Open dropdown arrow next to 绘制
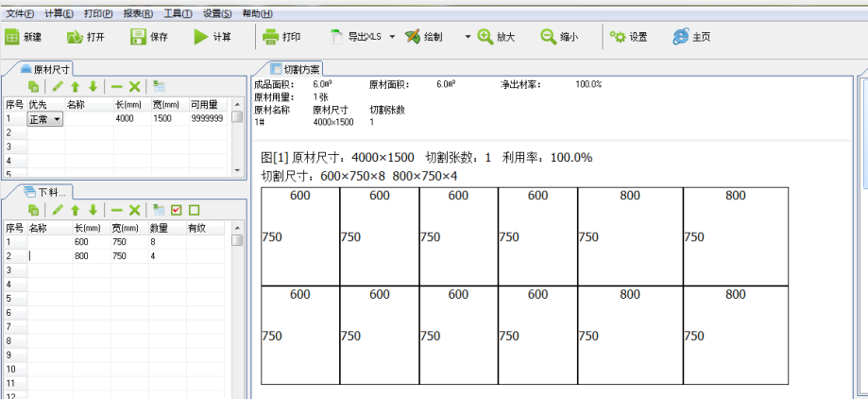The height and width of the screenshot is (399, 868). click(467, 37)
